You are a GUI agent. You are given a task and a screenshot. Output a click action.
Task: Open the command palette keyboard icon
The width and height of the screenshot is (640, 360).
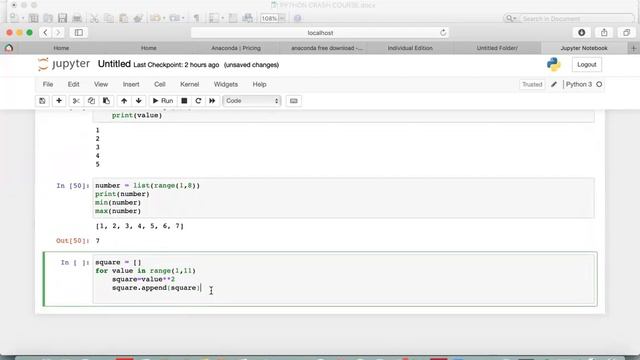[293, 101]
